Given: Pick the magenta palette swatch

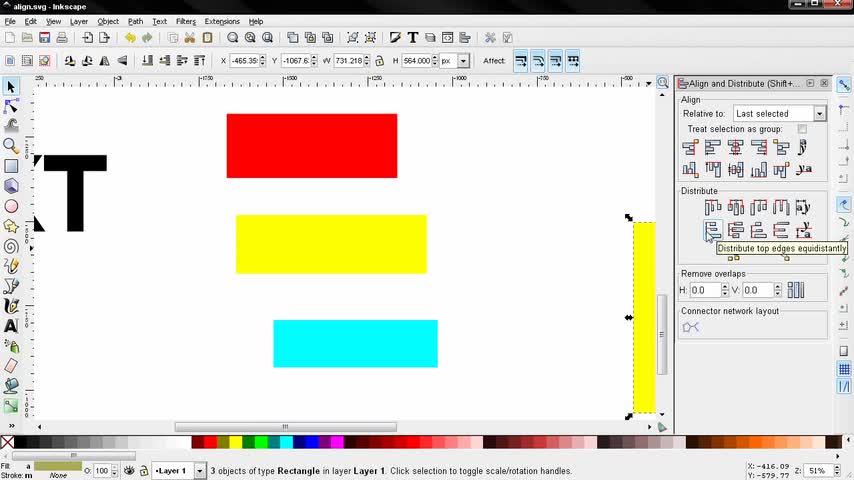Looking at the screenshot, I should coord(337,441).
